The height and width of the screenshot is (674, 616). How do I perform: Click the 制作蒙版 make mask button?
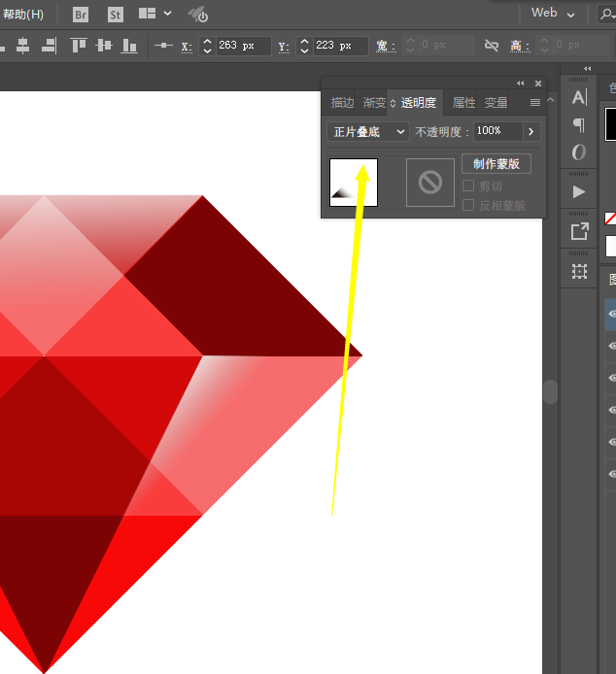point(496,164)
